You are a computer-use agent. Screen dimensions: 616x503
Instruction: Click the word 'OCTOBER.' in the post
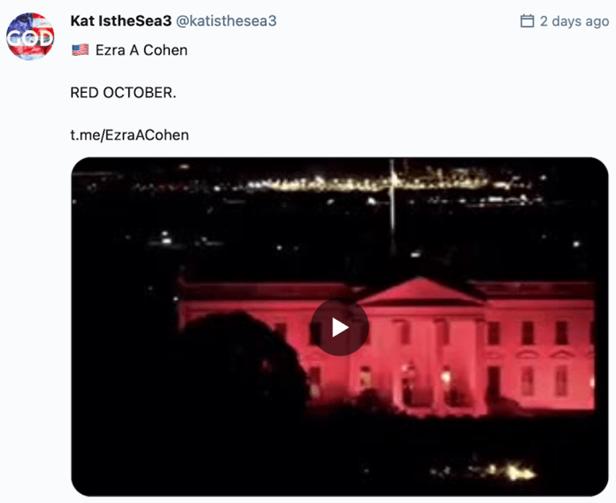(x=139, y=93)
